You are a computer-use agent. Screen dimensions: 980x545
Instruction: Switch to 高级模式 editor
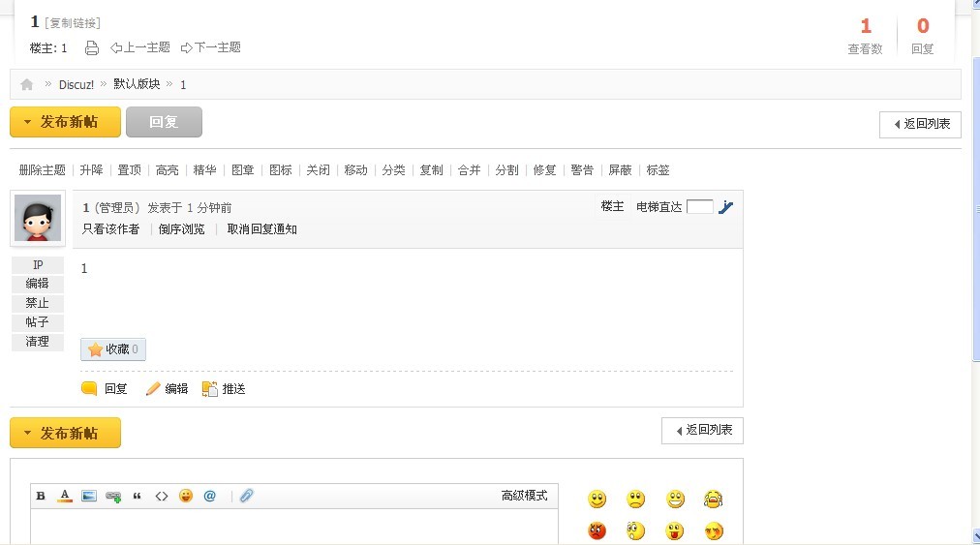click(x=524, y=496)
